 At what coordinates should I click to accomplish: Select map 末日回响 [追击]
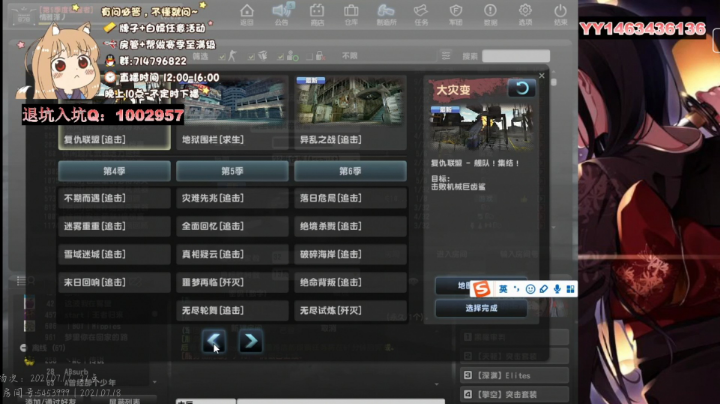114,282
